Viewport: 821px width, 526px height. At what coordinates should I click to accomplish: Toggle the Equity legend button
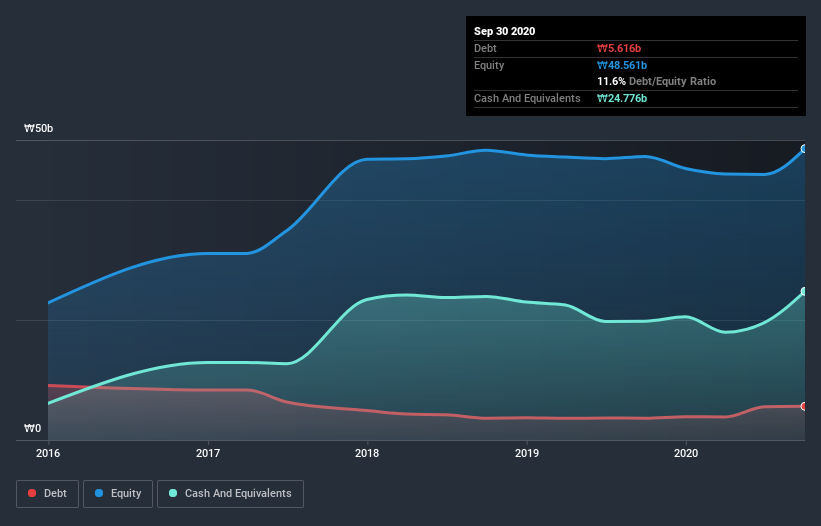click(x=118, y=494)
